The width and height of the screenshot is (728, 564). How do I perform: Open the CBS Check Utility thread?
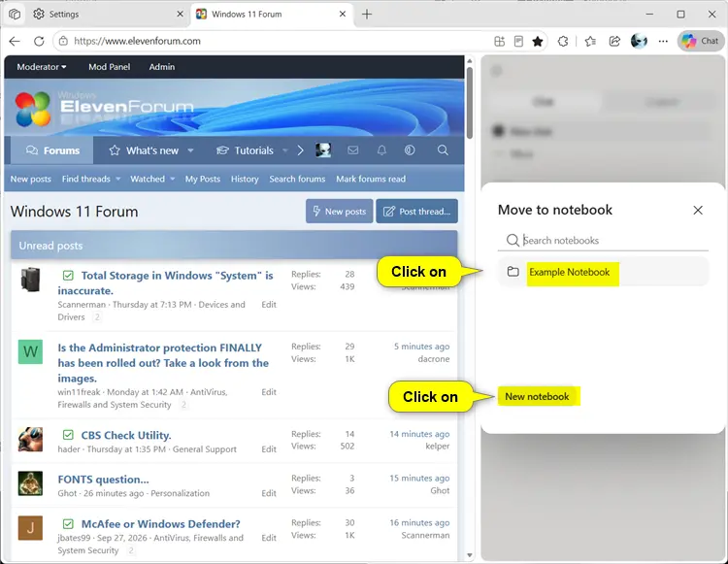[x=126, y=436]
